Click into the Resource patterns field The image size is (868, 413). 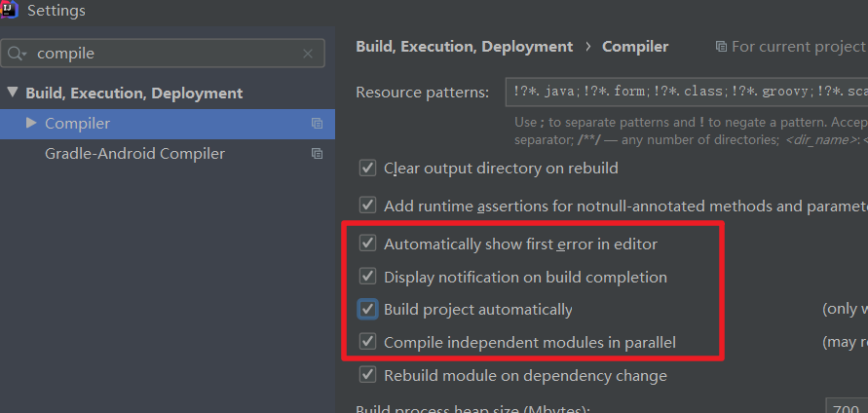682,93
